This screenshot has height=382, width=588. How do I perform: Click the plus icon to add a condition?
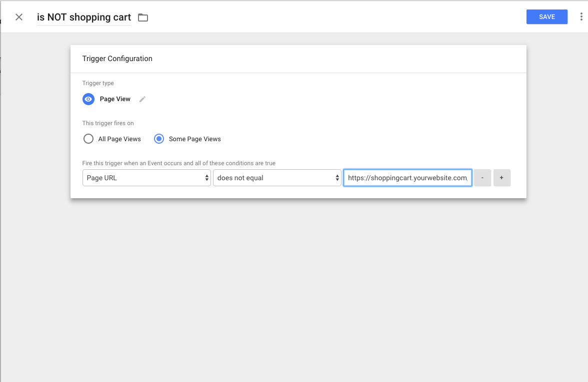(x=502, y=178)
